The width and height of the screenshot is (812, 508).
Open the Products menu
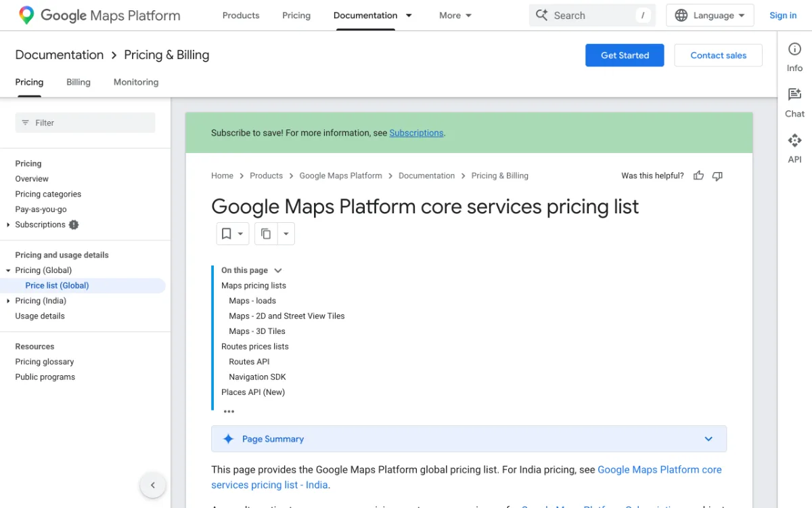coord(241,15)
